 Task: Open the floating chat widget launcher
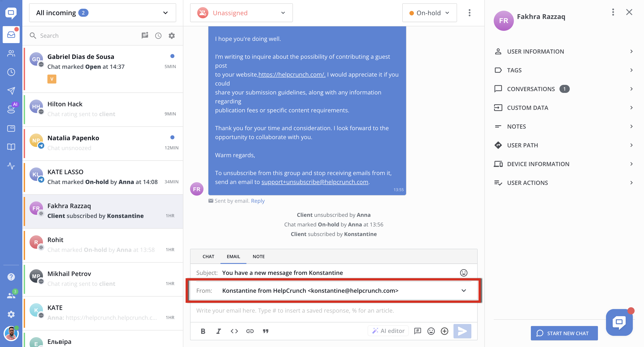tap(619, 322)
